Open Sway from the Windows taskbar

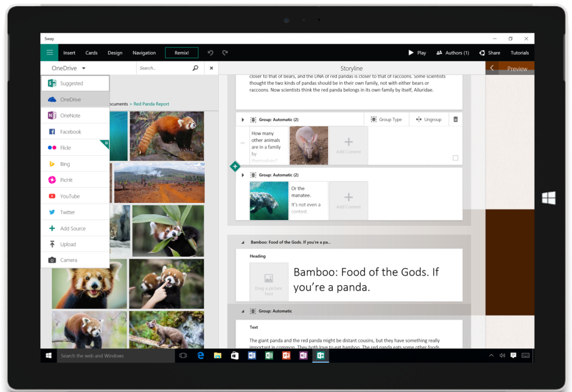320,355
